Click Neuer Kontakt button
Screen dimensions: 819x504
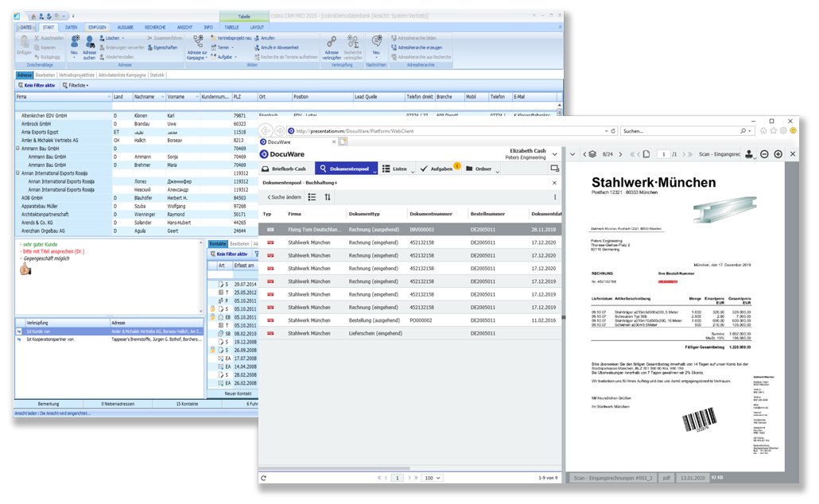(238, 394)
